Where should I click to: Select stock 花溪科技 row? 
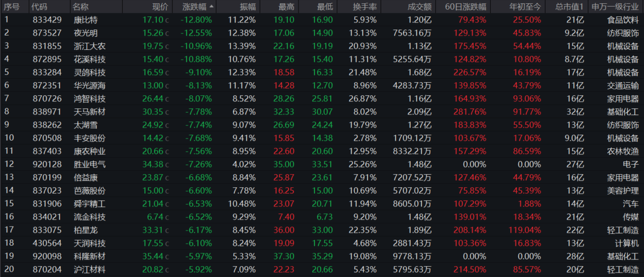point(322,59)
